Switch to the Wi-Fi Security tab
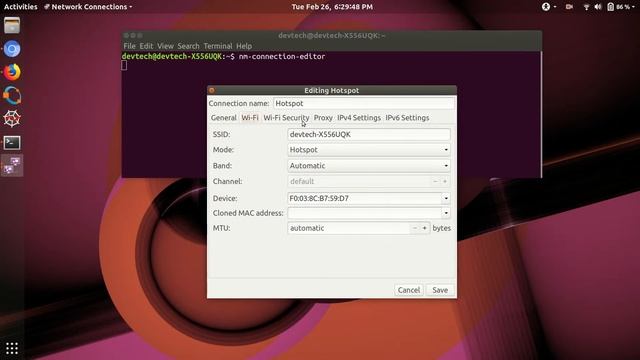The image size is (640, 360). 286,118
